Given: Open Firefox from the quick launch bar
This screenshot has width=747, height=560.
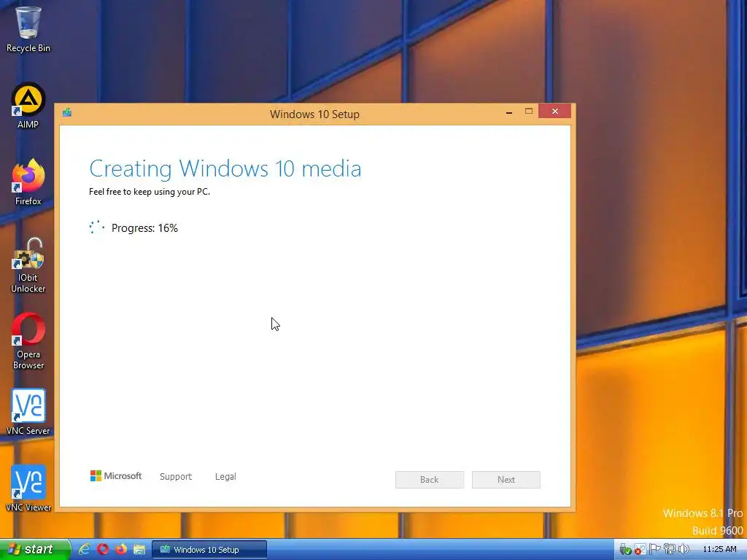Looking at the screenshot, I should (121, 549).
